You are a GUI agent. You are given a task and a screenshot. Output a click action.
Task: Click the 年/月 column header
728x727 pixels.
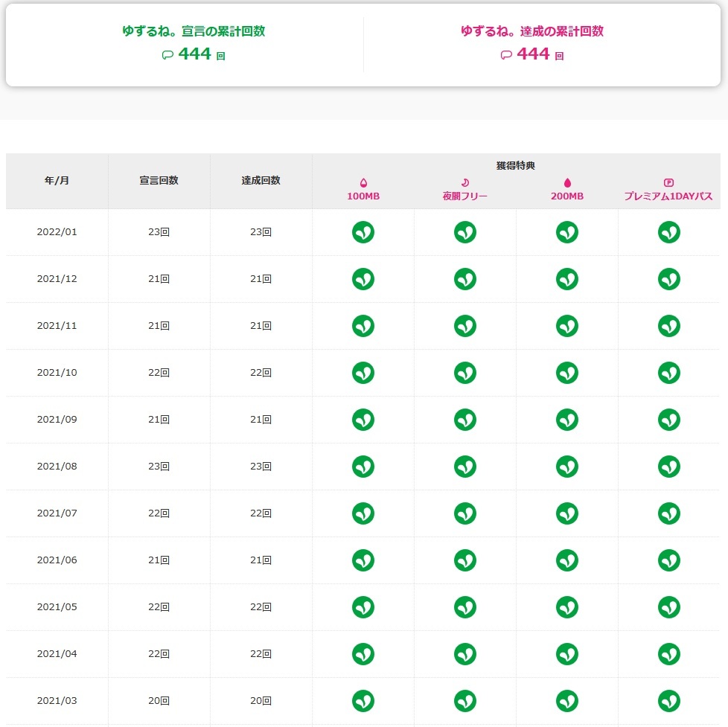click(57, 181)
